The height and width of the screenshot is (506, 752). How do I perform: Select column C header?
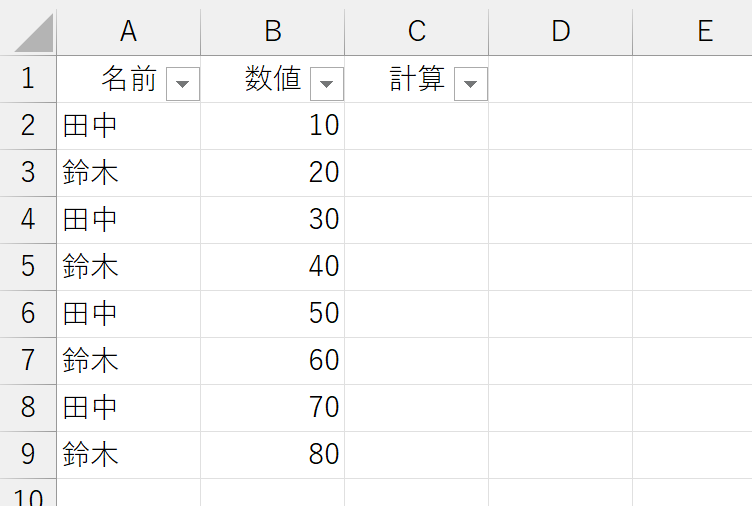(x=416, y=32)
